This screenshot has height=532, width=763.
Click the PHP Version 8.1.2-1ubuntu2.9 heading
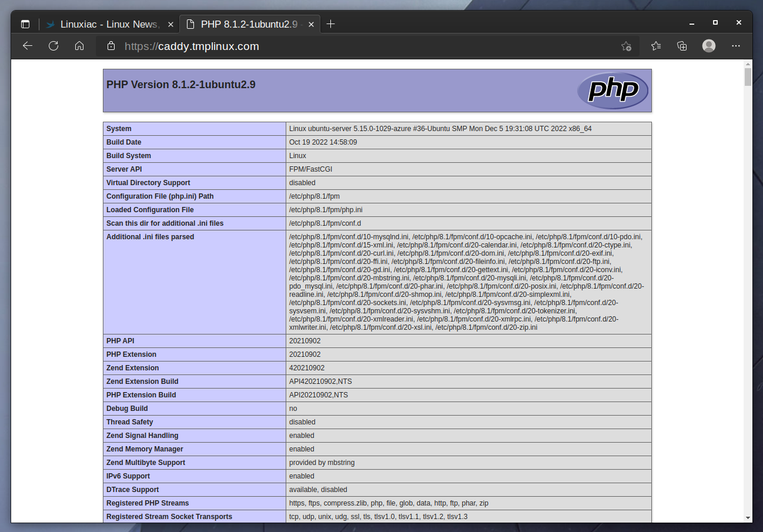click(x=181, y=85)
